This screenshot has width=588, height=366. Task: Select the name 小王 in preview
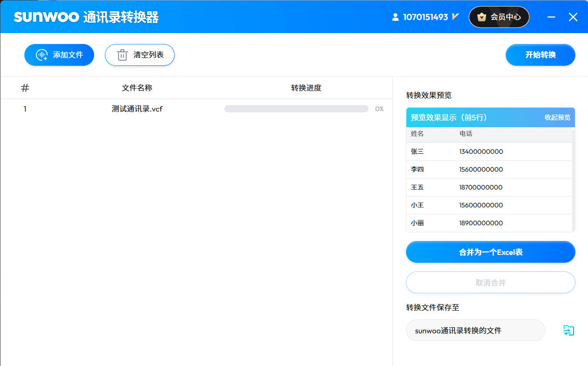pos(417,205)
